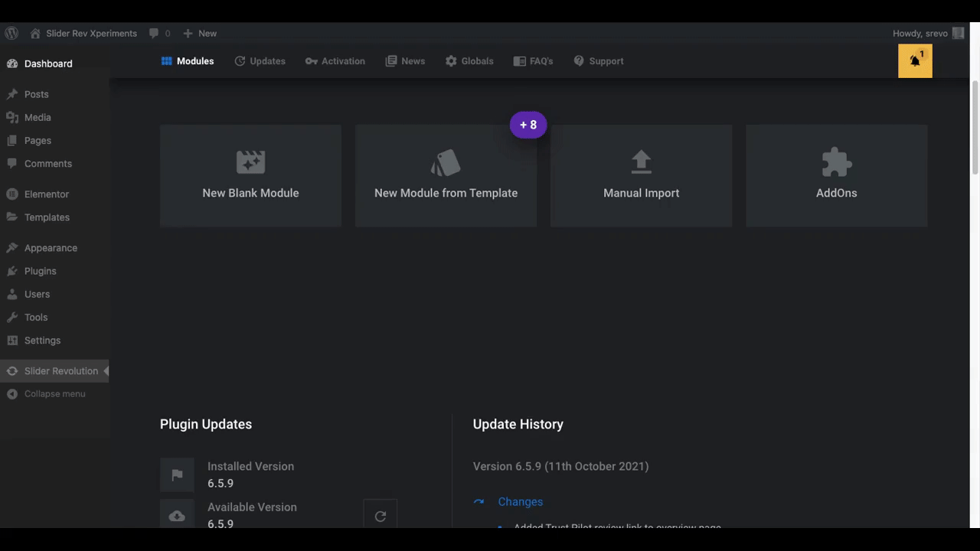Open the Slider Revolution Support page

[x=599, y=60]
